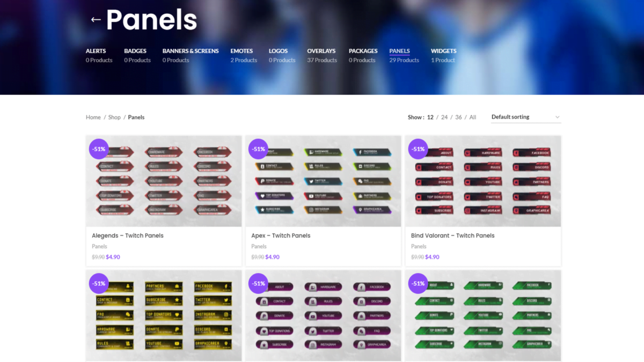
Task: Click the -51% sale badge on Apex panels
Action: 258,149
